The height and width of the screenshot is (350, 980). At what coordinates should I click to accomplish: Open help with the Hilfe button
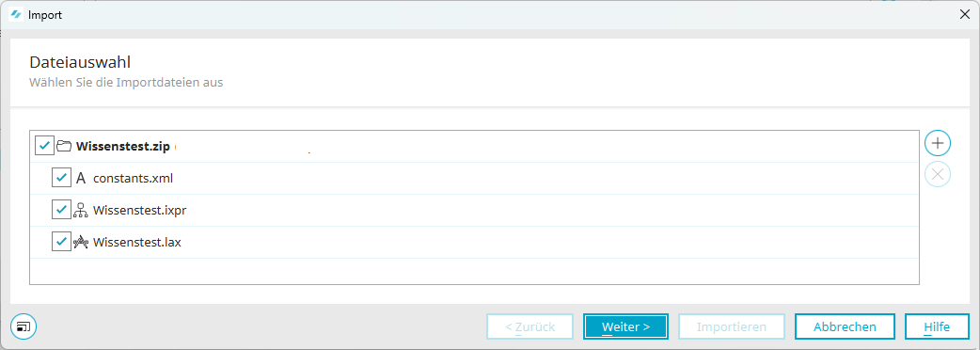[937, 326]
